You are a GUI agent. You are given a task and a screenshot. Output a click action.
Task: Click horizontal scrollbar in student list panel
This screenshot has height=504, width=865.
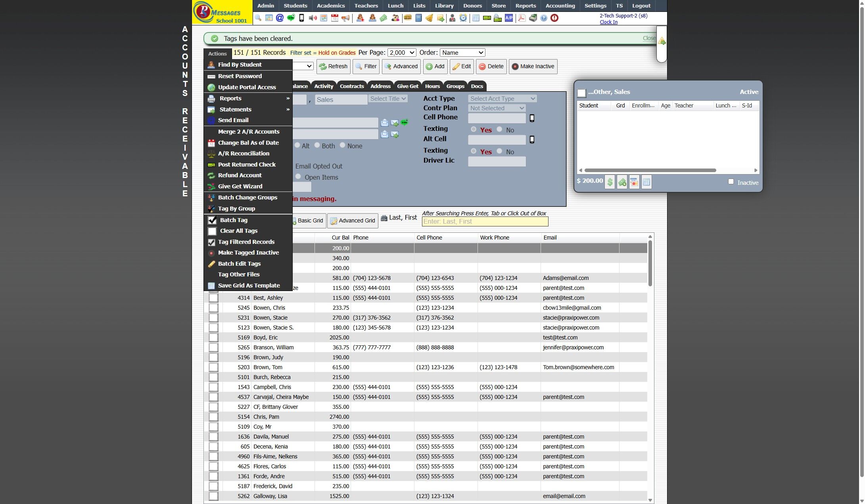[x=650, y=171]
